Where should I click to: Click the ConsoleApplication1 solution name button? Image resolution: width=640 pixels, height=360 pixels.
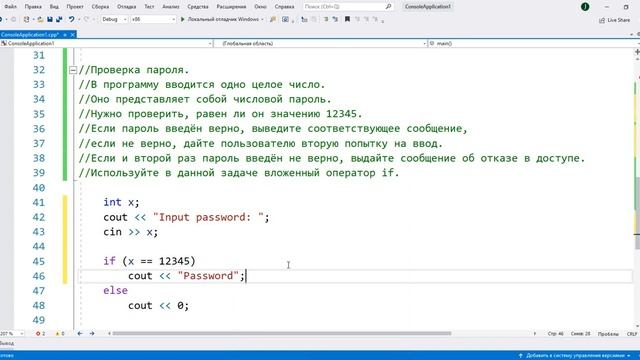tap(428, 7)
